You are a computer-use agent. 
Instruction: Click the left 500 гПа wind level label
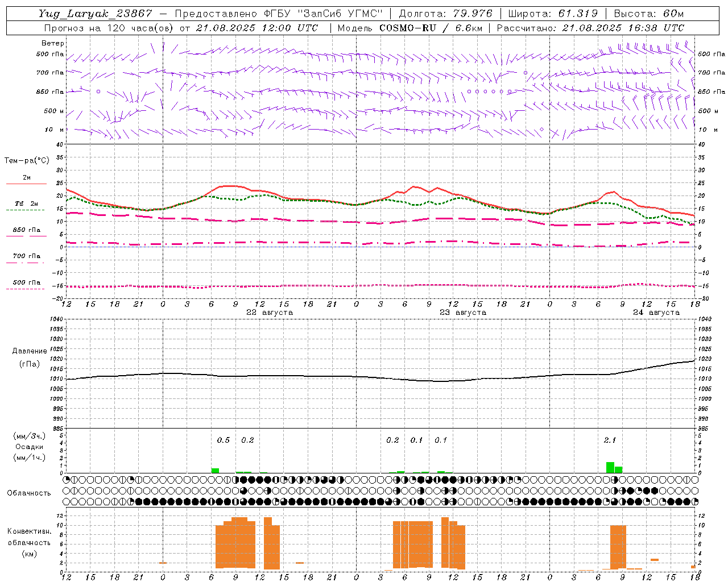point(50,55)
